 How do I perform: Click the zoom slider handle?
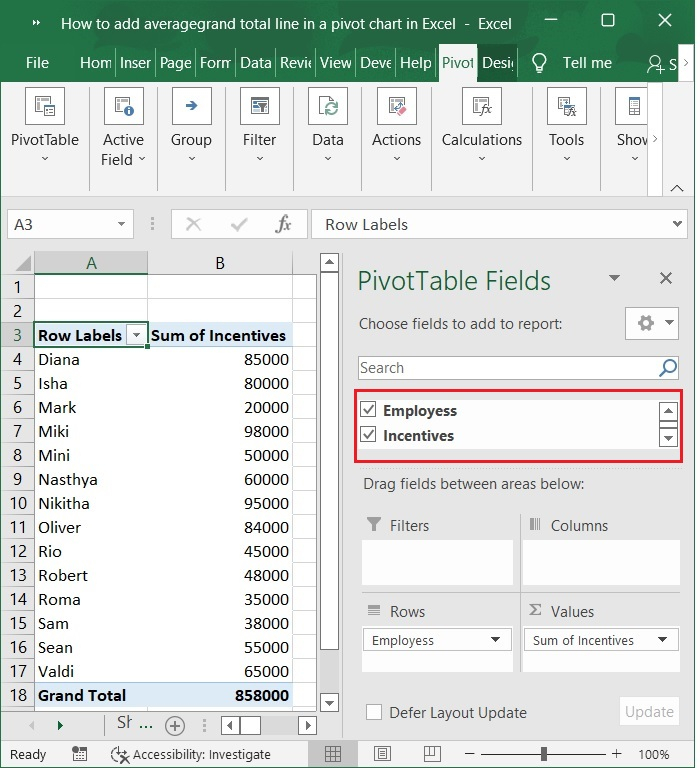coord(543,754)
